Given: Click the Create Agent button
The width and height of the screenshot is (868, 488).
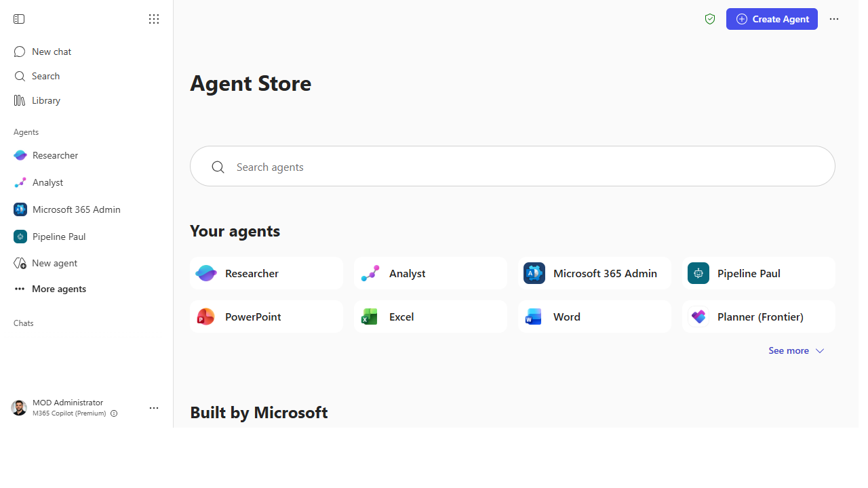Looking at the screenshot, I should tap(772, 19).
